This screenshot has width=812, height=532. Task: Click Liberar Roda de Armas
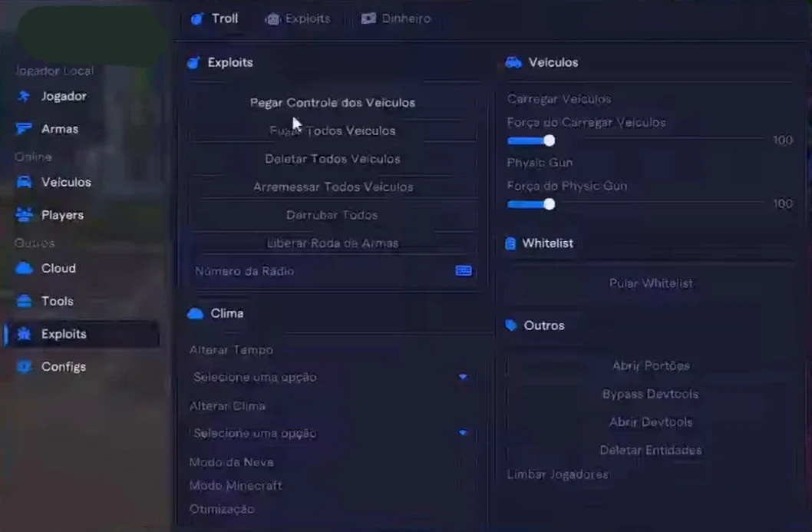(x=332, y=243)
